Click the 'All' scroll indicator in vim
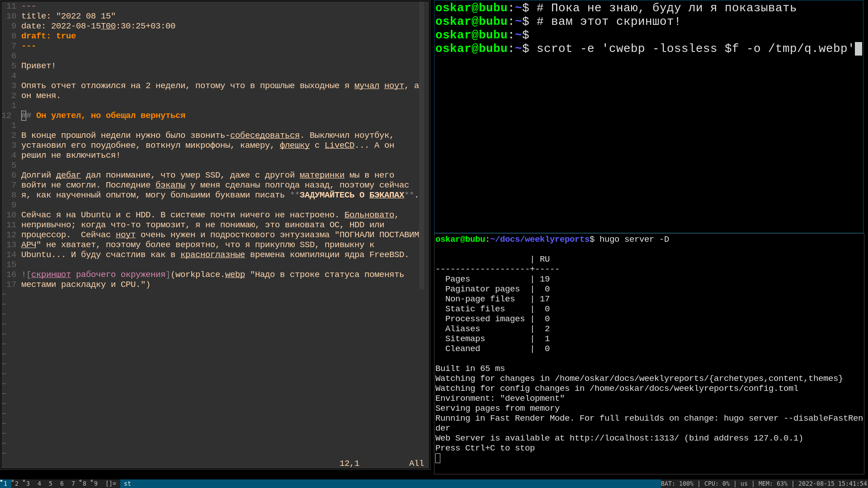The height and width of the screenshot is (488, 868). 416,464
